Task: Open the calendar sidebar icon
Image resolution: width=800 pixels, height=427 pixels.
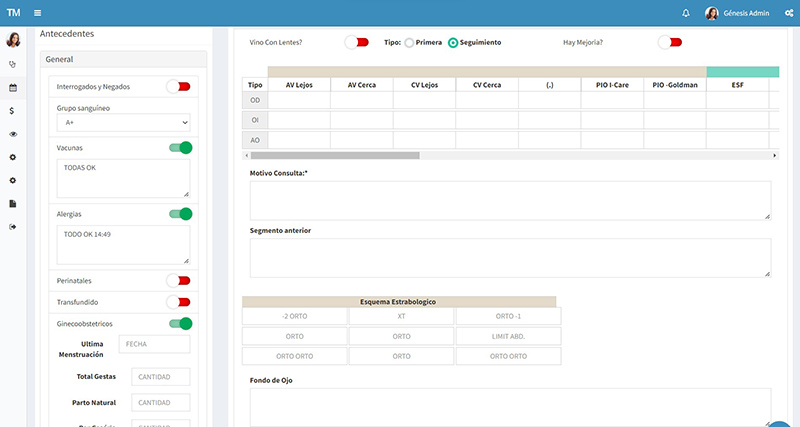Action: [x=13, y=88]
